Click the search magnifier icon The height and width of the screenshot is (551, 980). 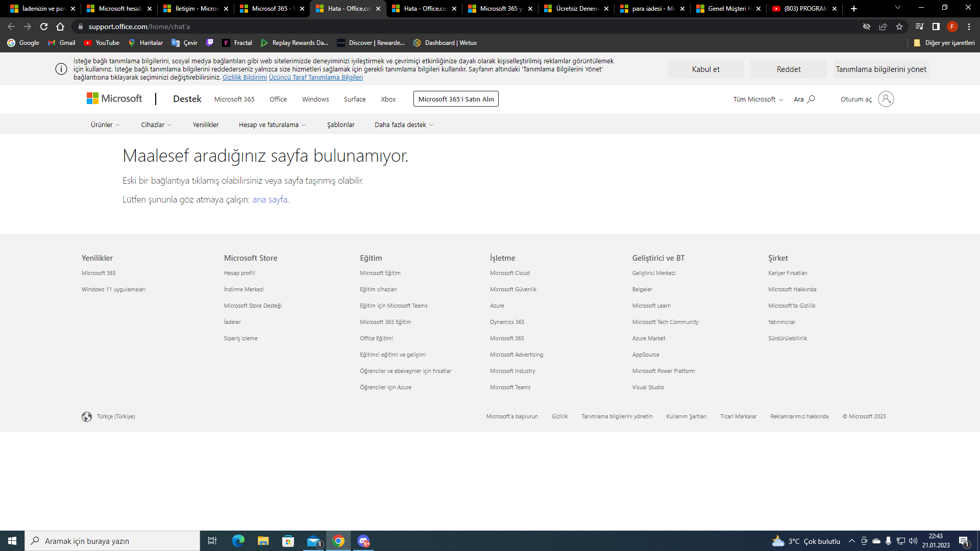[811, 99]
